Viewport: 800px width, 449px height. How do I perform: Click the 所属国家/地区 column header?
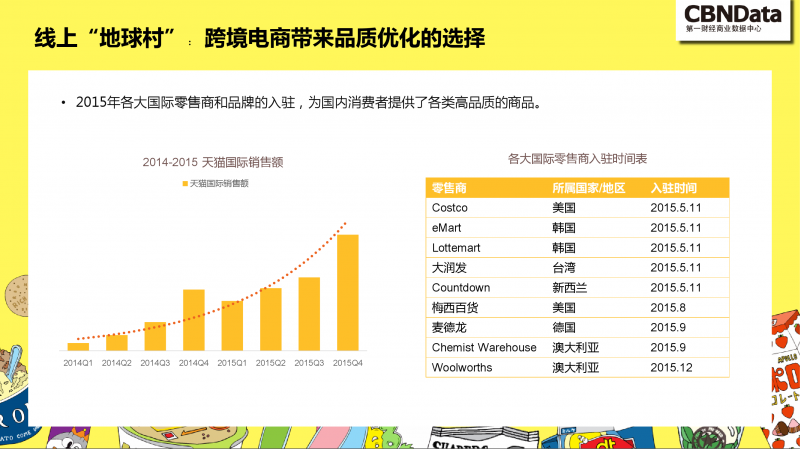[x=589, y=188]
